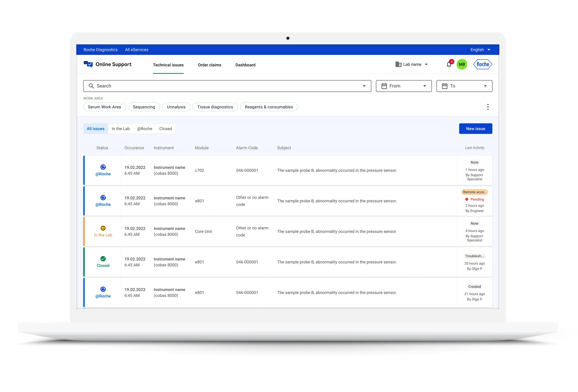
Task: Click the Alarm Code column header
Action: click(x=247, y=148)
